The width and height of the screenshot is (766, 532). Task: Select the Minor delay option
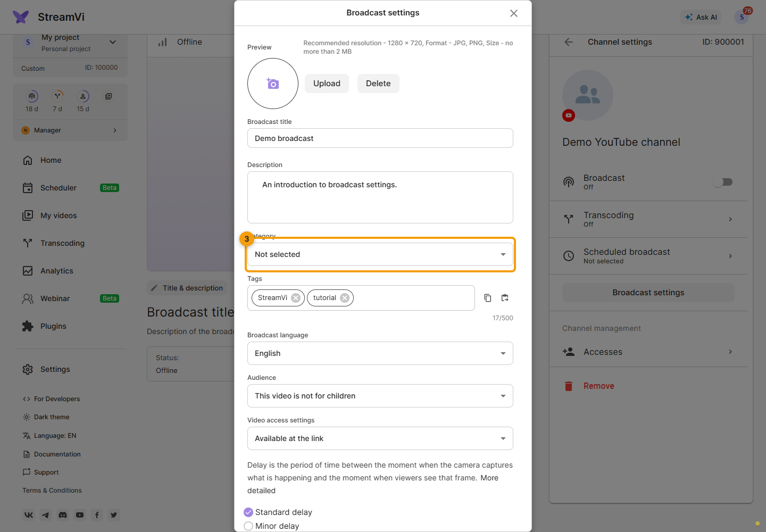point(248,526)
